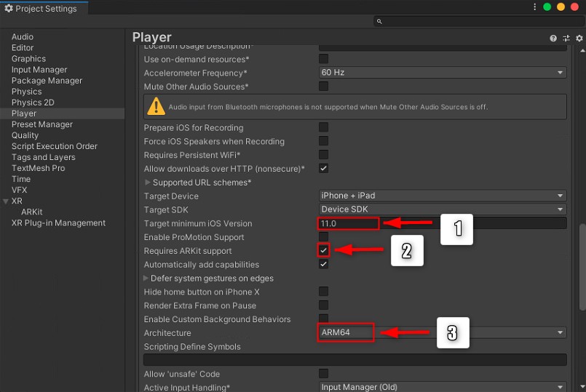Viewport: 586px width, 392px height.
Task: Click the Player panel vertical scrollbar thumb
Action: pyautogui.click(x=582, y=267)
